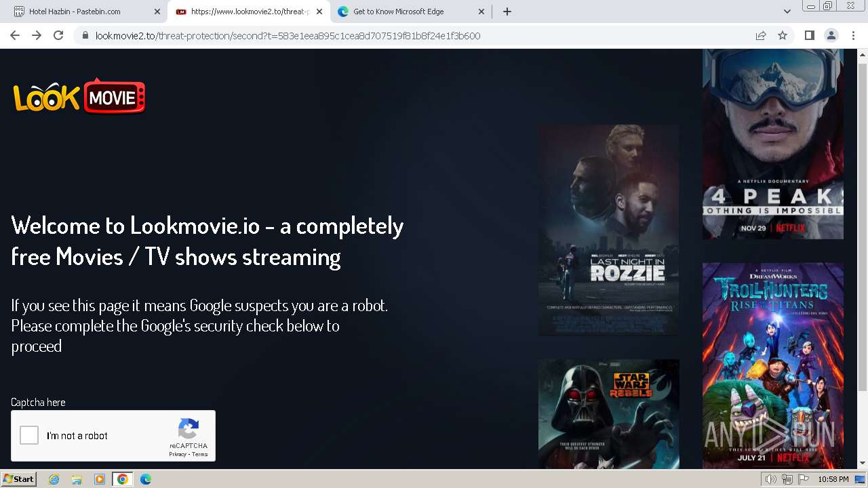Select the Chrome taskbar icon
Image resolution: width=868 pixels, height=488 pixels.
pyautogui.click(x=122, y=479)
